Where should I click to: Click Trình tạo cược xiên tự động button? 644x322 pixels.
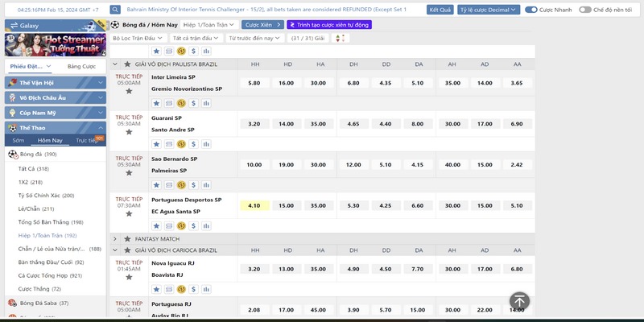(329, 25)
